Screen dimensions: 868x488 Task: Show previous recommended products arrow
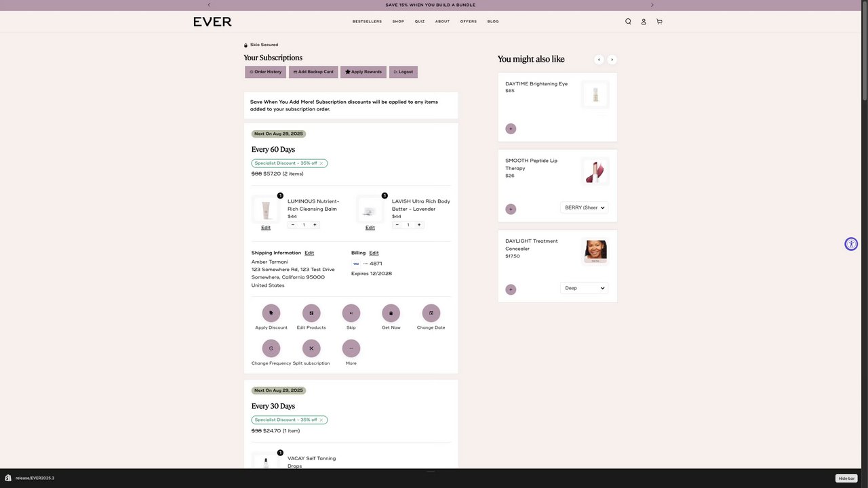pyautogui.click(x=599, y=60)
